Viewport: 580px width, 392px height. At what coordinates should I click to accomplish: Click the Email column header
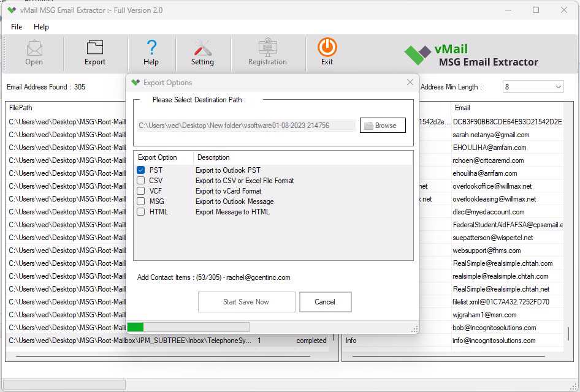coord(462,108)
